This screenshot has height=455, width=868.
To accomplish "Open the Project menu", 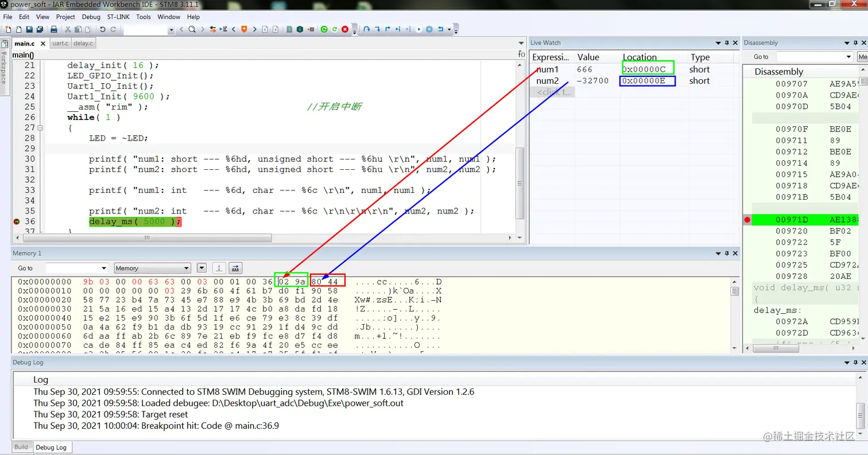I will pyautogui.click(x=65, y=17).
